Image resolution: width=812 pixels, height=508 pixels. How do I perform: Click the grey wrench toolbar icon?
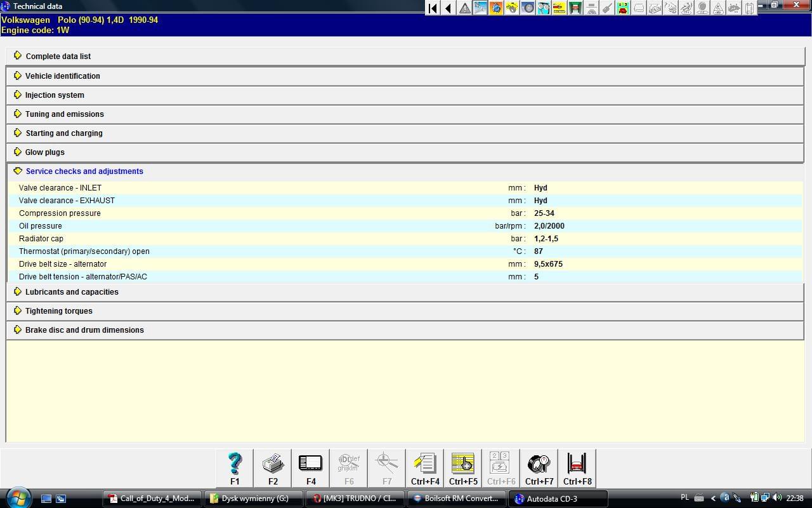coord(607,8)
